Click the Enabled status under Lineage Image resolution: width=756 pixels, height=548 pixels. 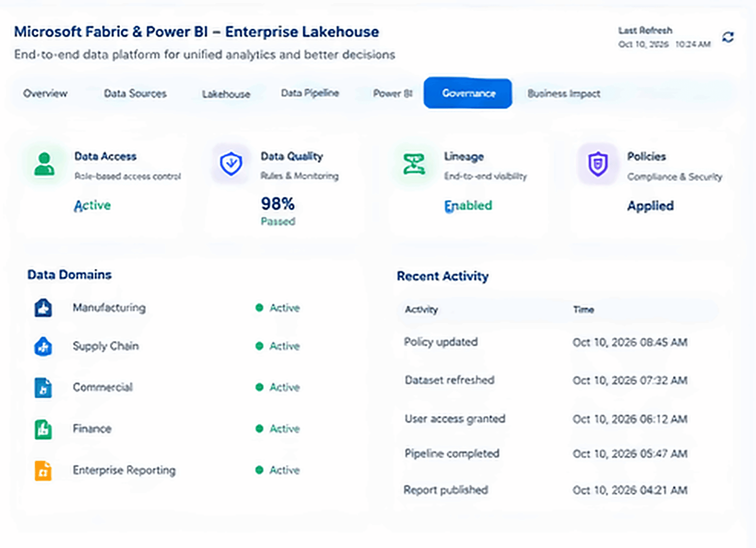click(468, 205)
